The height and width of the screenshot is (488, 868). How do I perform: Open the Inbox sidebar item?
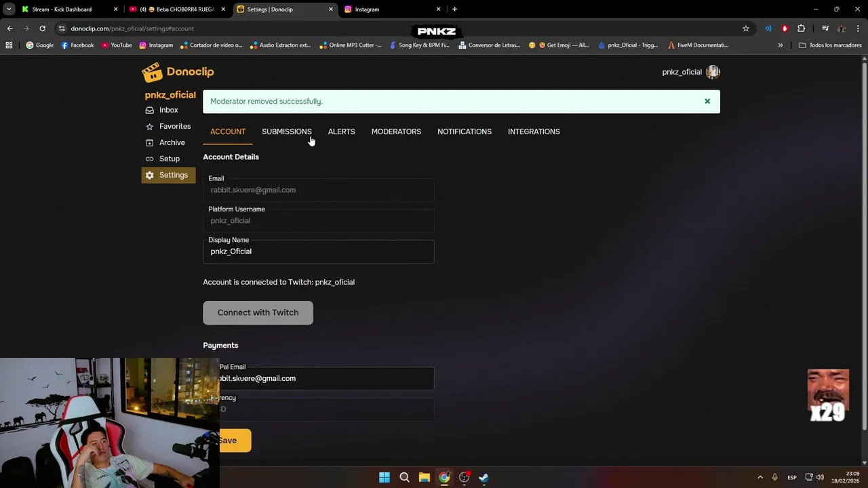click(x=168, y=110)
